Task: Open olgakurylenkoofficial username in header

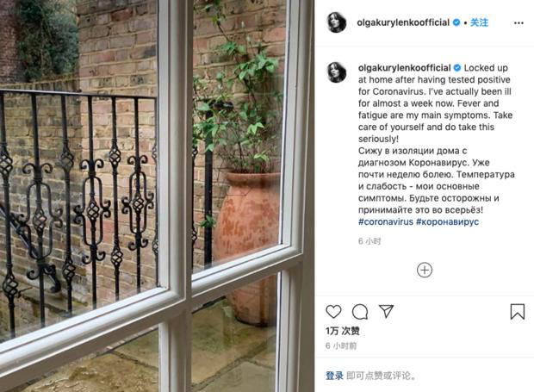Action: tap(403, 22)
